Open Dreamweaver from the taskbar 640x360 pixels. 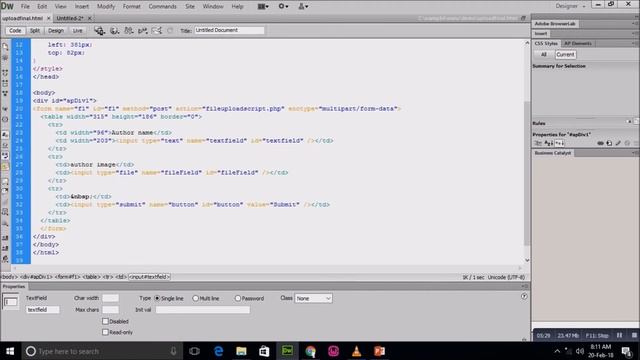click(287, 351)
